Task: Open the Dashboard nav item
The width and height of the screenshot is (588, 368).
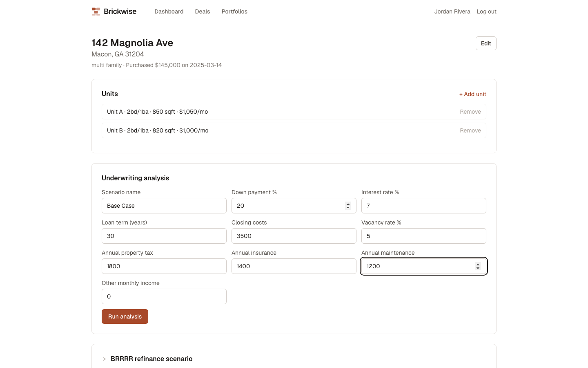Action: [x=169, y=11]
